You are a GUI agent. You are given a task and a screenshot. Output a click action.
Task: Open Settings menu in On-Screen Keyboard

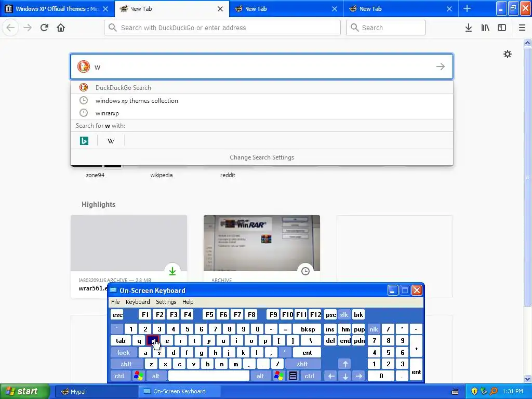(166, 302)
